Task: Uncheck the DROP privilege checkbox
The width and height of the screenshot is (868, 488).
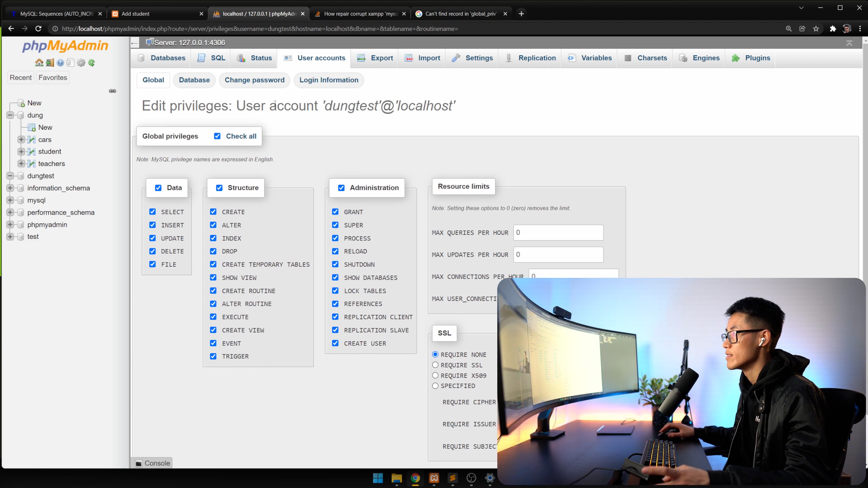Action: [x=213, y=251]
